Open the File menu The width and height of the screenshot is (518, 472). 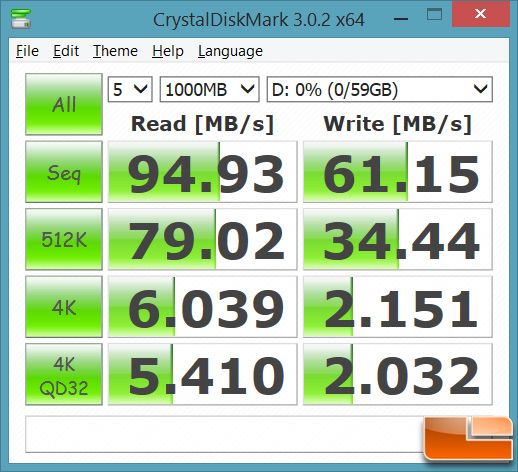[x=27, y=51]
